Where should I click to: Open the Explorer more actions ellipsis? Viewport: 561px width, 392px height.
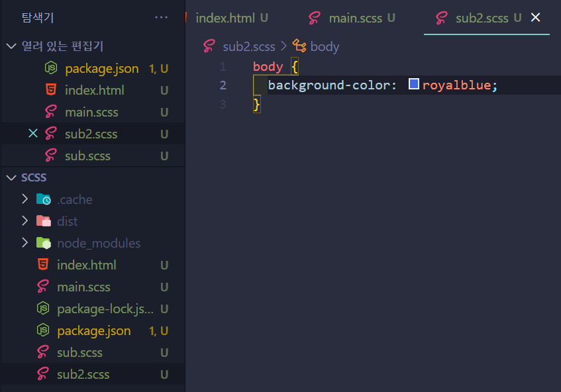162,17
